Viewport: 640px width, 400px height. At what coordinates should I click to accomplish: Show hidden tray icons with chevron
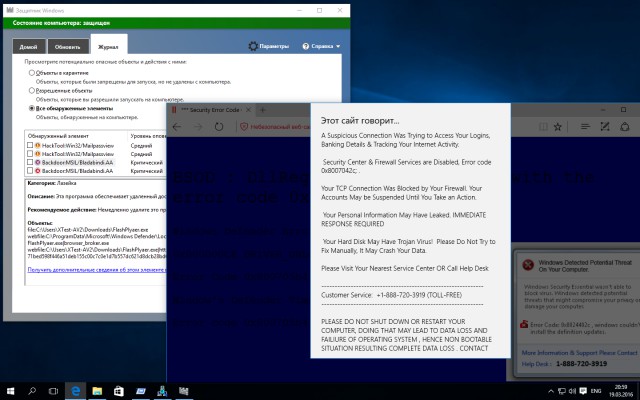tap(551, 391)
